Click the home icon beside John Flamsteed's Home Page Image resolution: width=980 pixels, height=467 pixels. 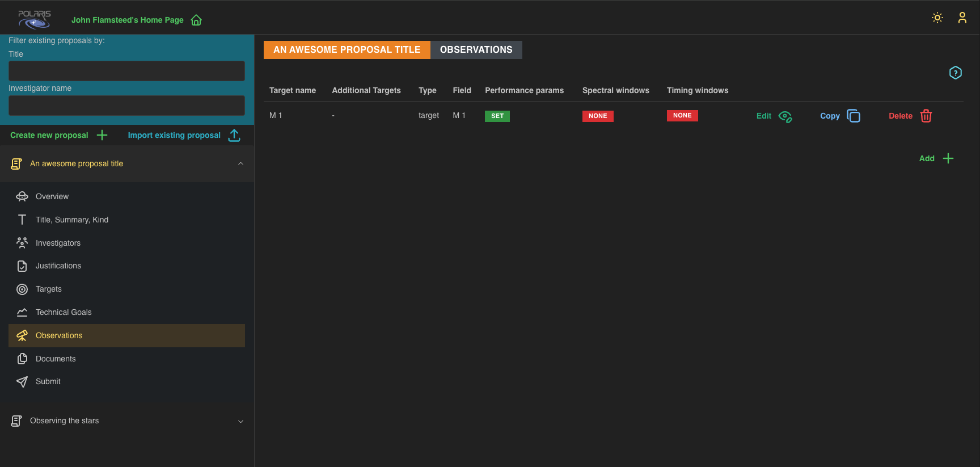tap(196, 20)
